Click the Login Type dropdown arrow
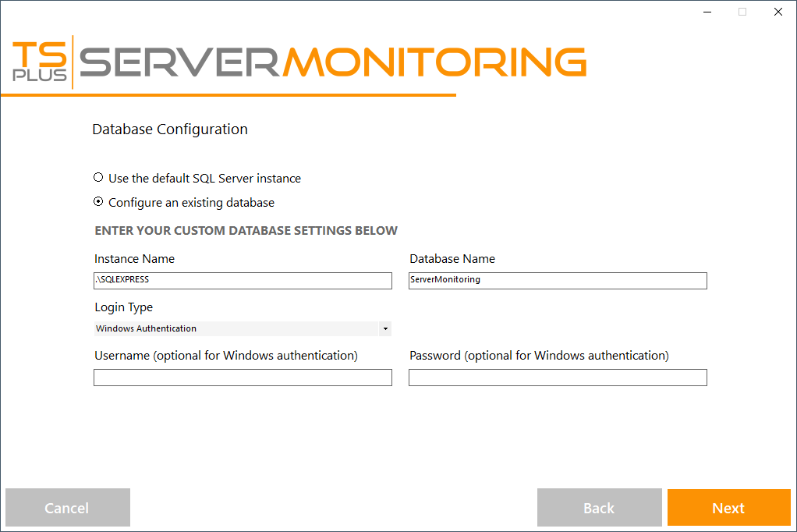Image resolution: width=797 pixels, height=532 pixels. click(385, 329)
